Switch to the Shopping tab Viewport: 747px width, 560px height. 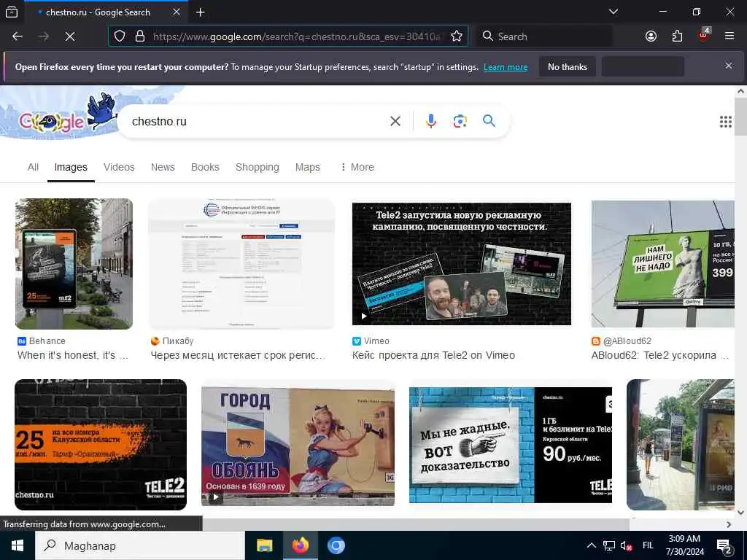258,167
